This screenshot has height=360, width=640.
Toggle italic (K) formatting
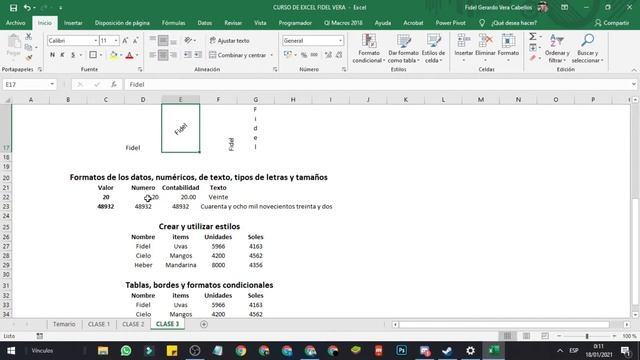(62, 55)
